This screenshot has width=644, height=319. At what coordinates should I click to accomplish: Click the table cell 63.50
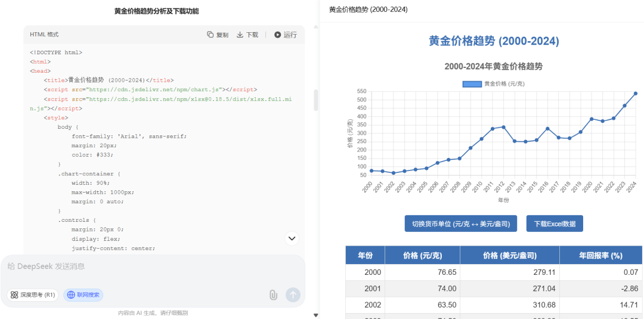[422, 305]
